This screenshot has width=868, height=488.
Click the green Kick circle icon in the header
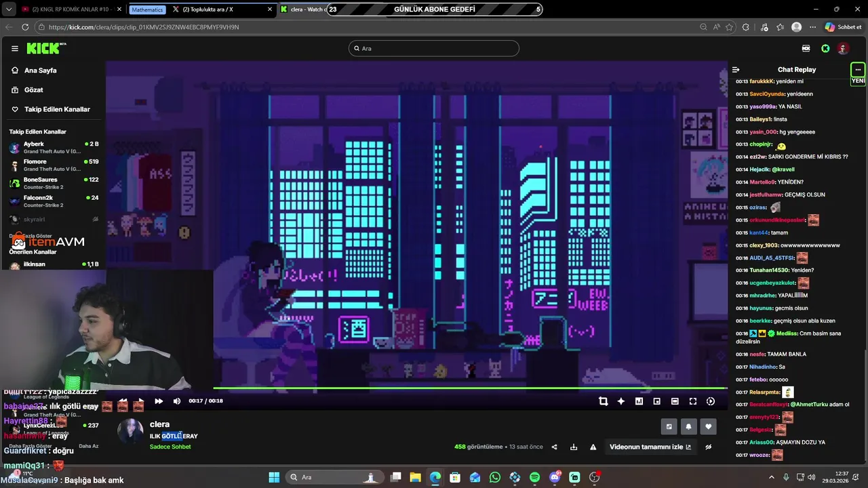pyautogui.click(x=825, y=48)
